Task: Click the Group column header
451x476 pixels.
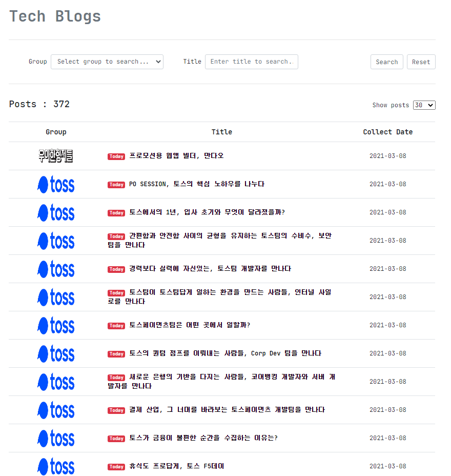Action: pos(56,132)
